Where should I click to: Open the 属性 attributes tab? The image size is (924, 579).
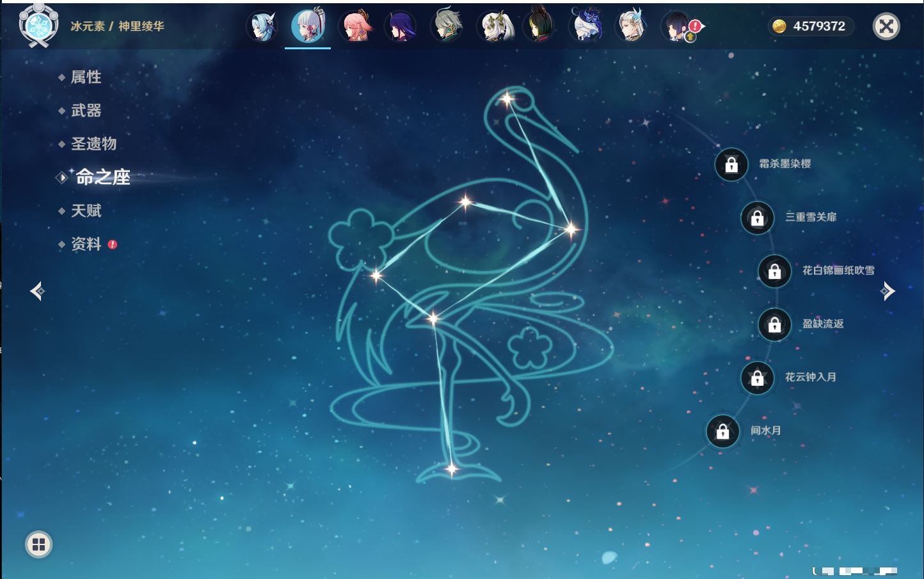tap(86, 77)
